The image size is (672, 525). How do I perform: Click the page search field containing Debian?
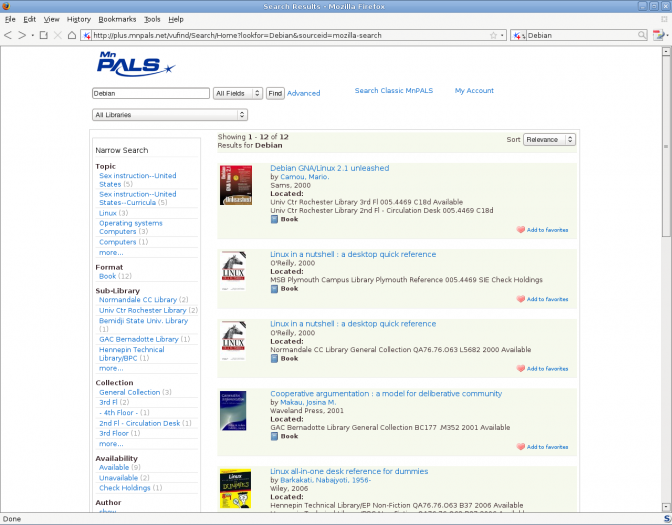pyautogui.click(x=151, y=93)
